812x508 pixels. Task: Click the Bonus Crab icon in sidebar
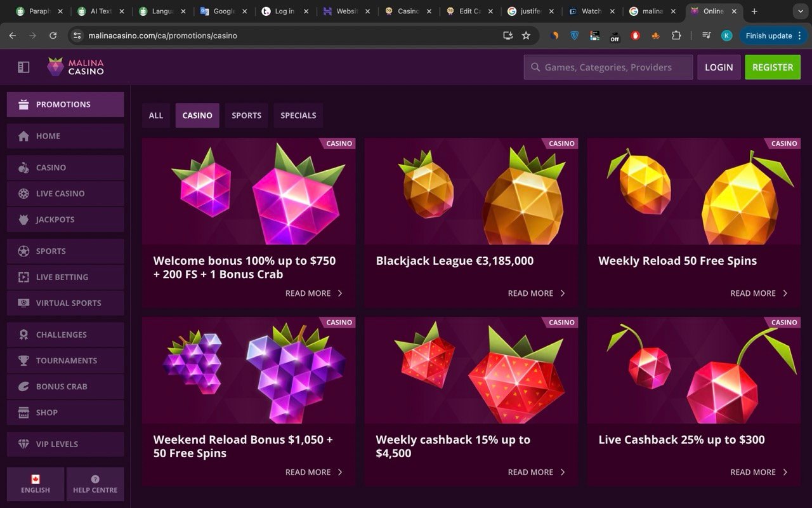pyautogui.click(x=23, y=387)
